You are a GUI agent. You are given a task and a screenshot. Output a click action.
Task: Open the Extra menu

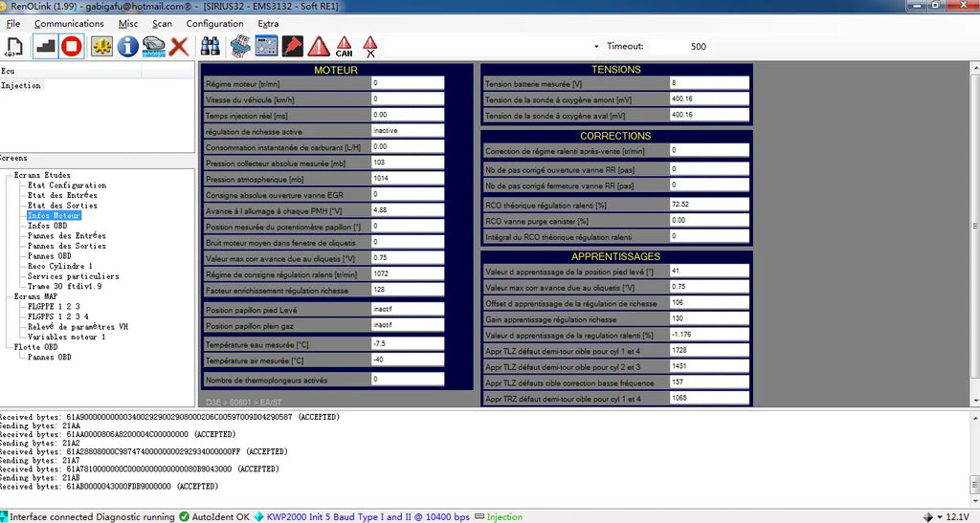tap(268, 24)
